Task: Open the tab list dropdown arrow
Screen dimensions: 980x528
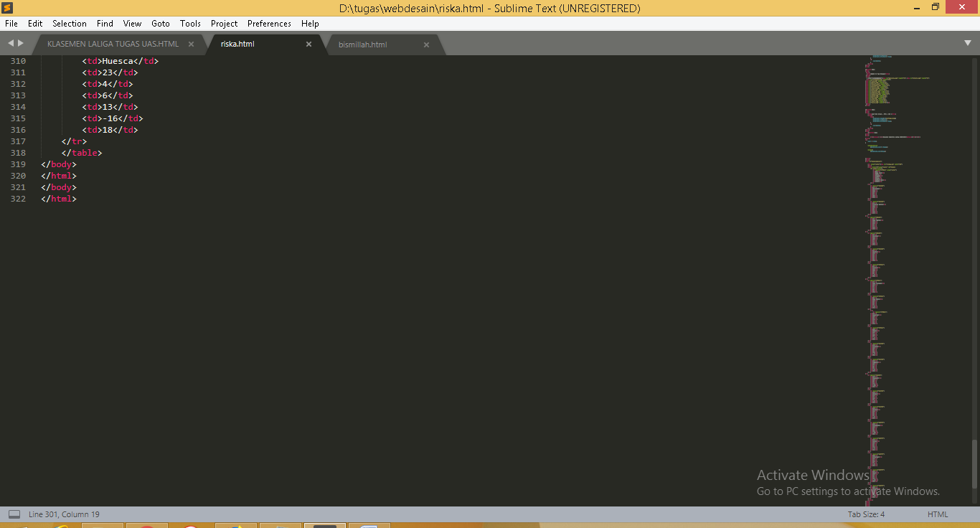Action: point(968,44)
